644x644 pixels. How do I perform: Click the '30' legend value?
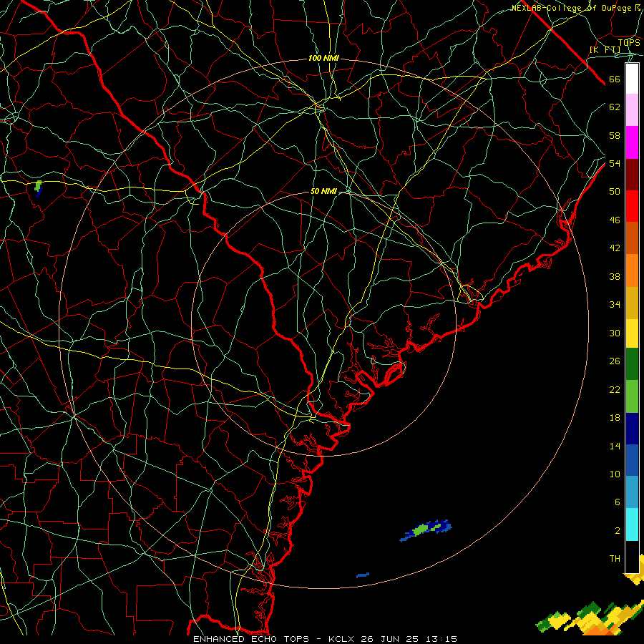click(x=615, y=333)
